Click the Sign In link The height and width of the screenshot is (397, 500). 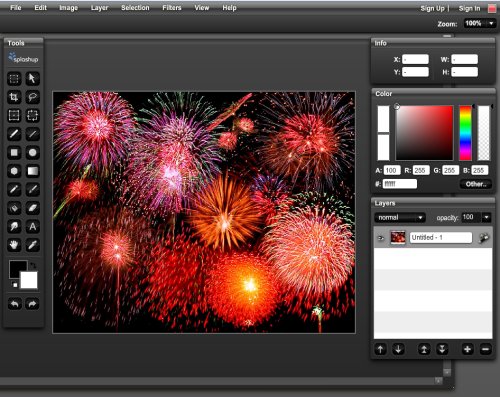pyautogui.click(x=469, y=8)
